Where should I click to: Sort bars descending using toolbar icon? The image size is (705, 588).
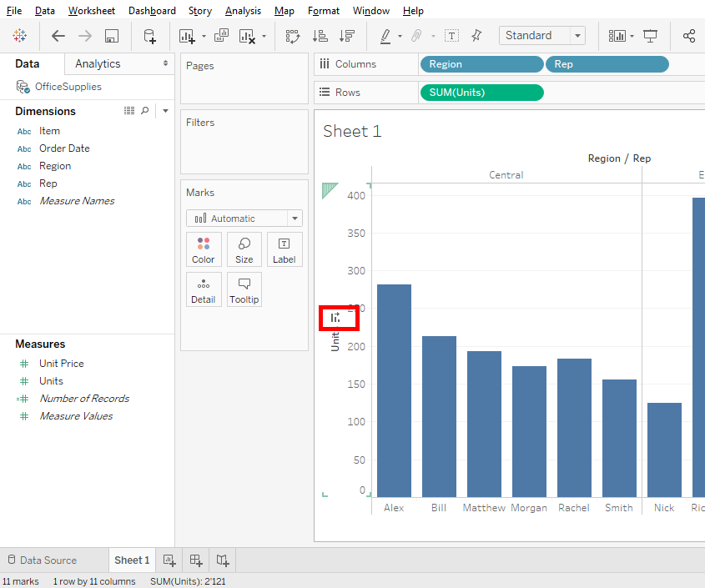point(347,36)
